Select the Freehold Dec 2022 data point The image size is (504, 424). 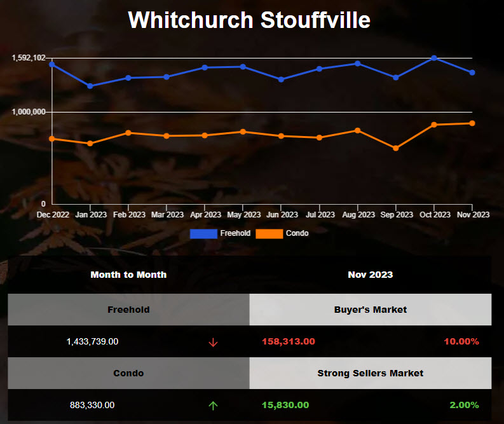tap(52, 64)
